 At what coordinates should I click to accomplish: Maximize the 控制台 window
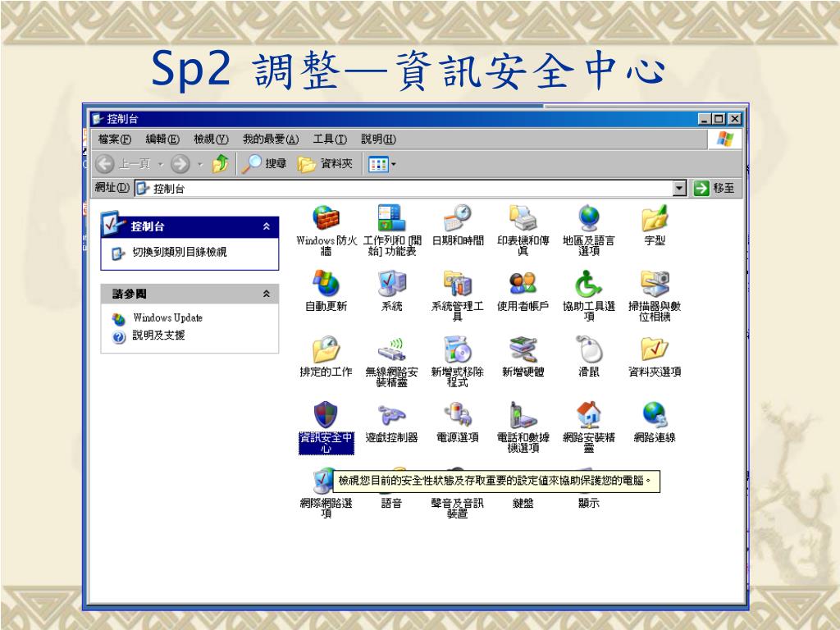coord(719,119)
